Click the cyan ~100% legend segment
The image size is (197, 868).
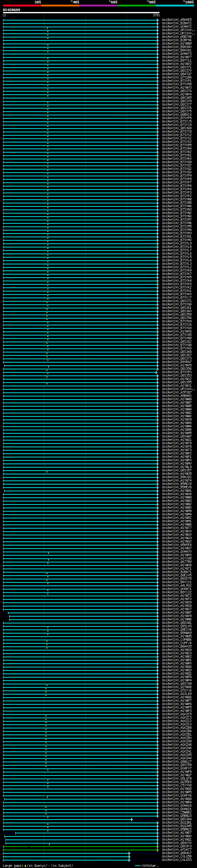point(175,6)
